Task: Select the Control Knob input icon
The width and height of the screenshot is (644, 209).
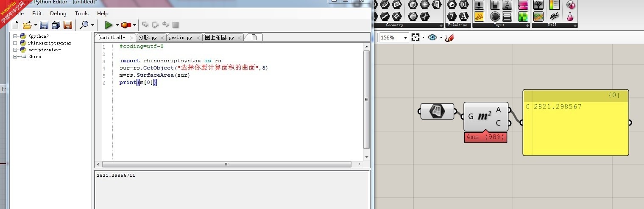Action: (x=495, y=16)
